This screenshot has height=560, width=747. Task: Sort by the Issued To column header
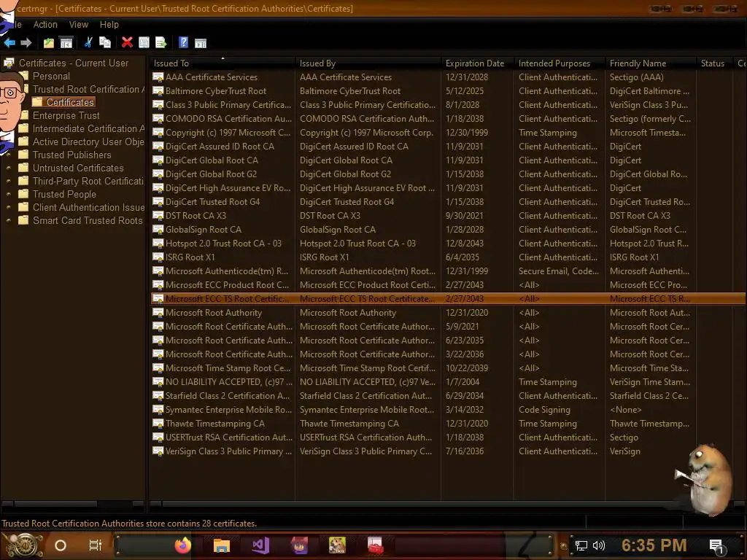(x=222, y=63)
